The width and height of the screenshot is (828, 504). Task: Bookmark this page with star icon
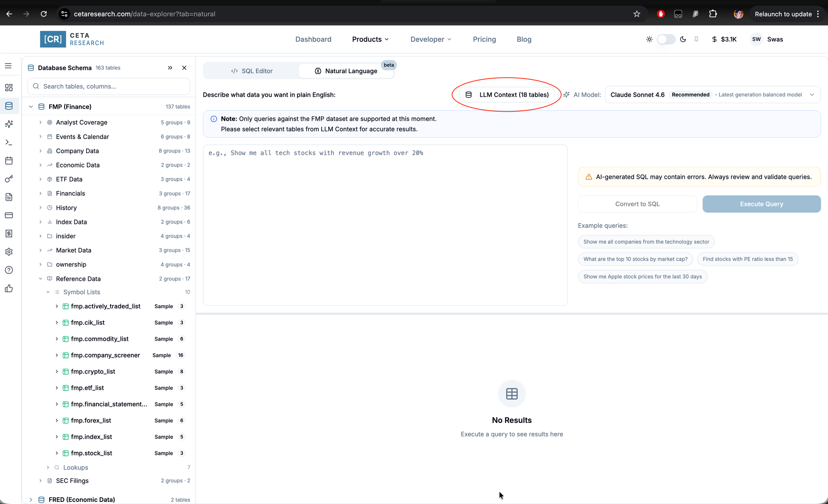tap(637, 14)
